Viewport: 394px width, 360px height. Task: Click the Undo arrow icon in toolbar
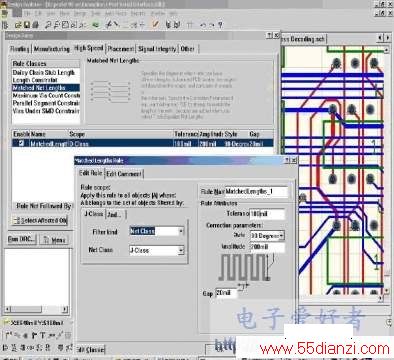203,25
